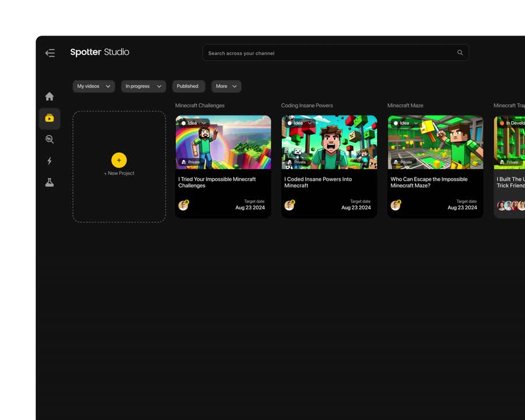The width and height of the screenshot is (525, 420).
Task: Open 'Who Can Escape the Impossible Minecraft Maze?' title
Action: (x=429, y=183)
